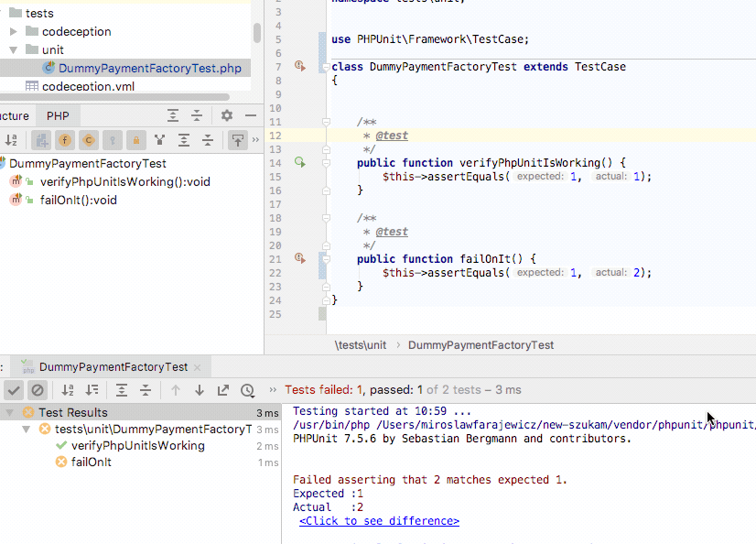Select passed verifyPhpUnitIsWorking test result
Image resolution: width=756 pixels, height=544 pixels.
138,446
